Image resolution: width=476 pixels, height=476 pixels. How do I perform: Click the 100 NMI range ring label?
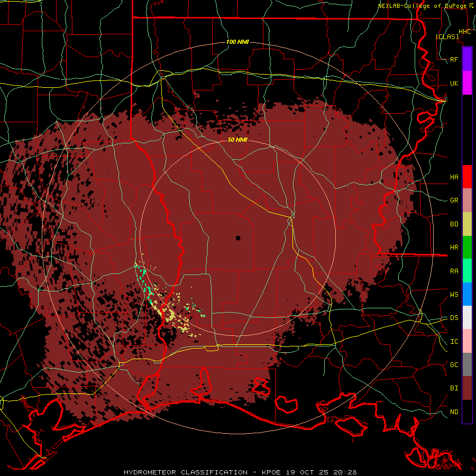pos(237,42)
